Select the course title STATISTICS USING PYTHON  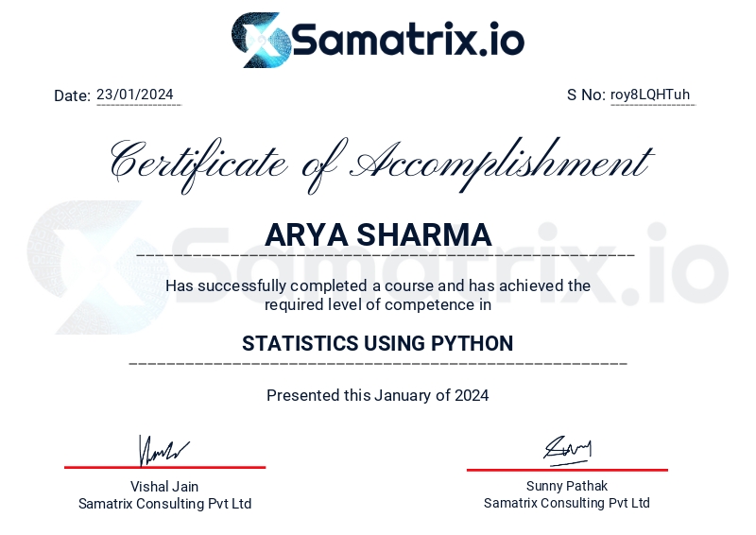click(378, 343)
